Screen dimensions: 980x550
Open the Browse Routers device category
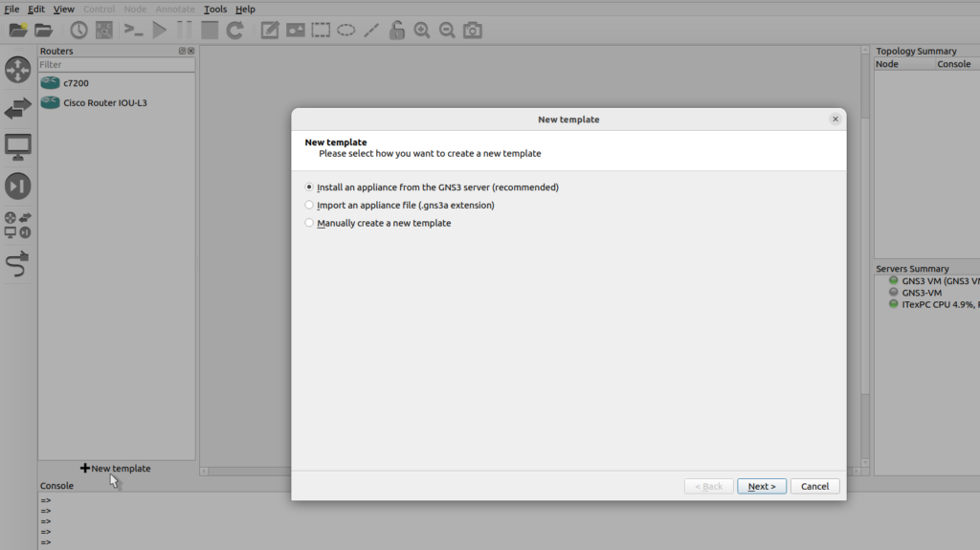point(18,70)
